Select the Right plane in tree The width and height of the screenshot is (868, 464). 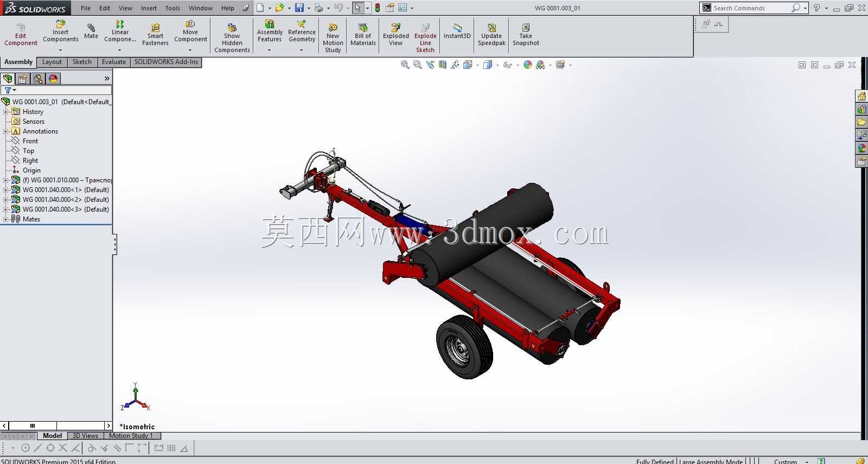[30, 161]
